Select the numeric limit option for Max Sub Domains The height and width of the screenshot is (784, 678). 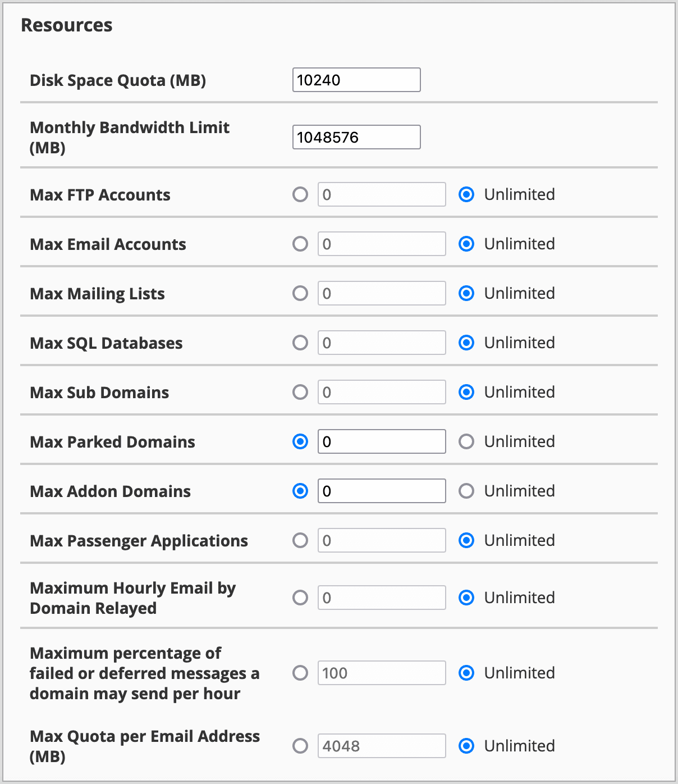tap(300, 392)
